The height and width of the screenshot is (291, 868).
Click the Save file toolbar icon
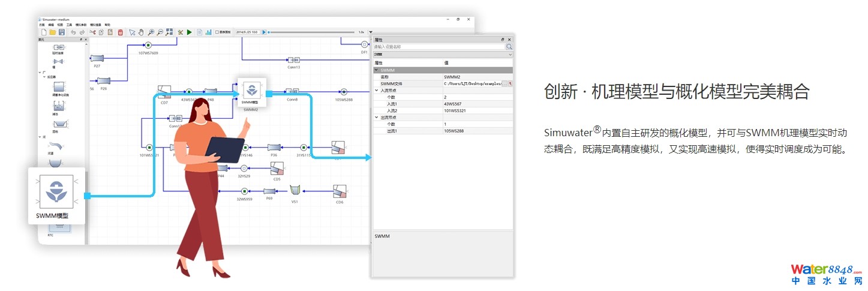click(62, 32)
